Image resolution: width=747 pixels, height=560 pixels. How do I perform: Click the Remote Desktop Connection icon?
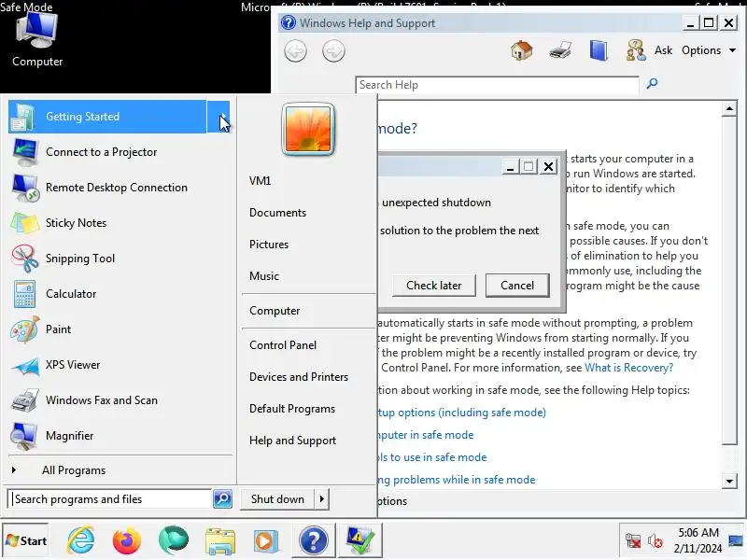[x=25, y=188]
